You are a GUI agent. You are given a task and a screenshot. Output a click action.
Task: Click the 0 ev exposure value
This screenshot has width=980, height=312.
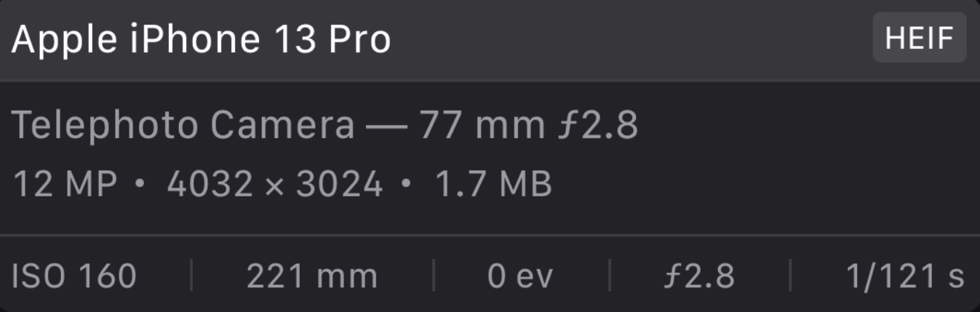pyautogui.click(x=520, y=276)
